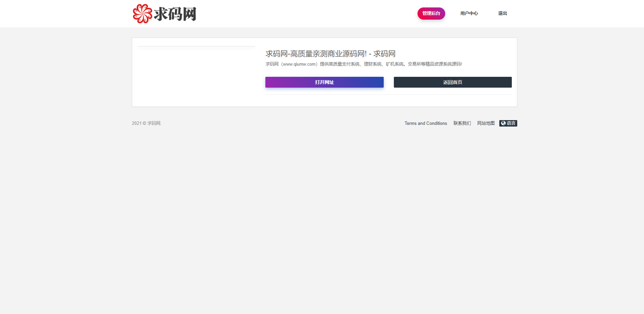
Task: Click the page title 求码网-高质量亲测商业源码网!
Action: (x=330, y=54)
